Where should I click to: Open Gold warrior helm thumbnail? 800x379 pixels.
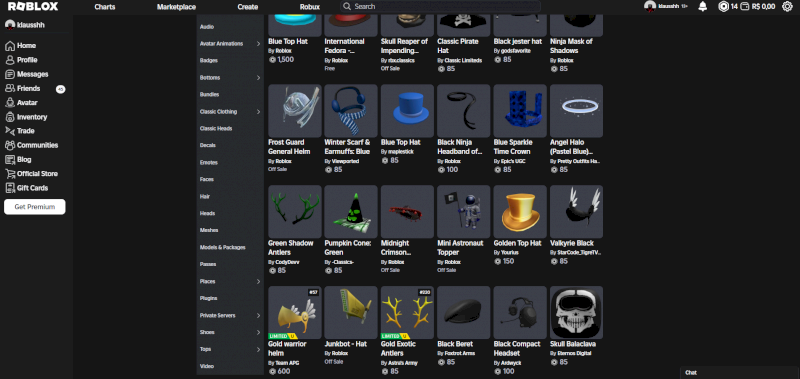pos(295,313)
